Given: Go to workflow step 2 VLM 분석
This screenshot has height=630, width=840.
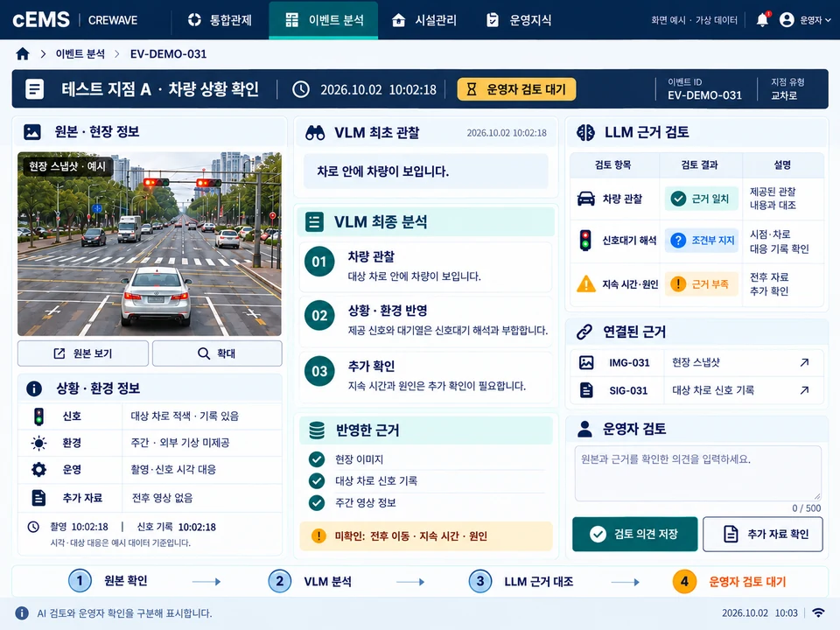Looking at the screenshot, I should pyautogui.click(x=310, y=581).
